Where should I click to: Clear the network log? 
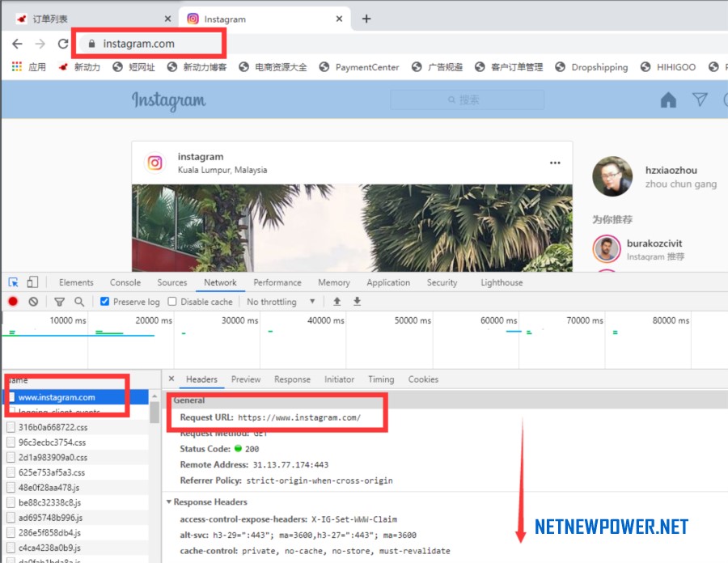point(33,302)
